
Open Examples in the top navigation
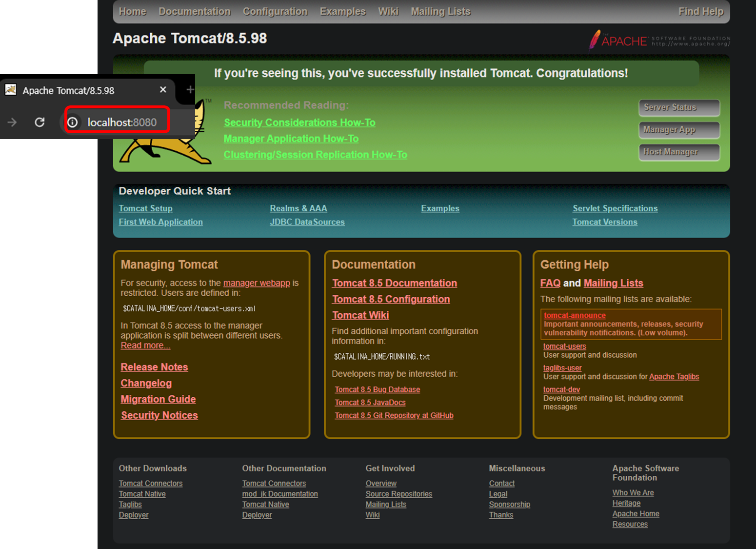342,11
